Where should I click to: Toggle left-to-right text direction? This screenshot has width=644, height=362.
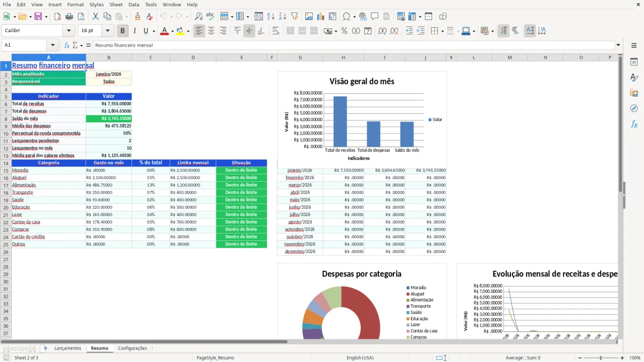[x=503, y=31]
